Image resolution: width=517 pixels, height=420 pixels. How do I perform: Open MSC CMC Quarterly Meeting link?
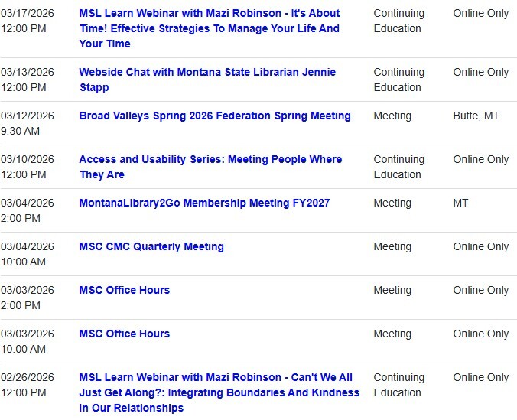pos(151,246)
